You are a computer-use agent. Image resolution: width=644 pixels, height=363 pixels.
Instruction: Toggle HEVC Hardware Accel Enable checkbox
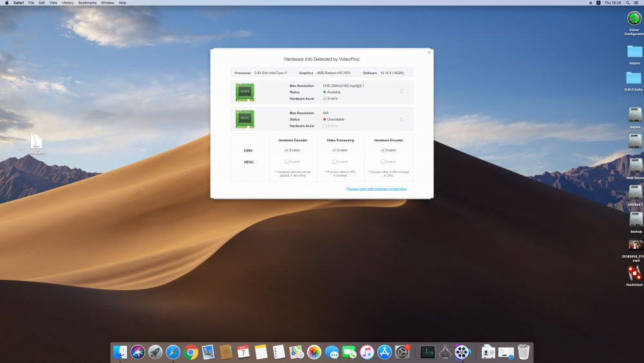[325, 126]
